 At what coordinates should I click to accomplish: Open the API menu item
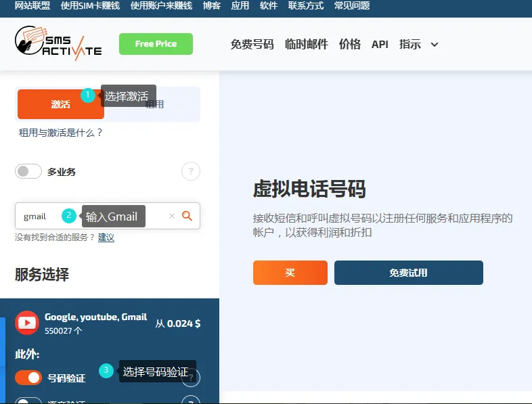point(380,45)
